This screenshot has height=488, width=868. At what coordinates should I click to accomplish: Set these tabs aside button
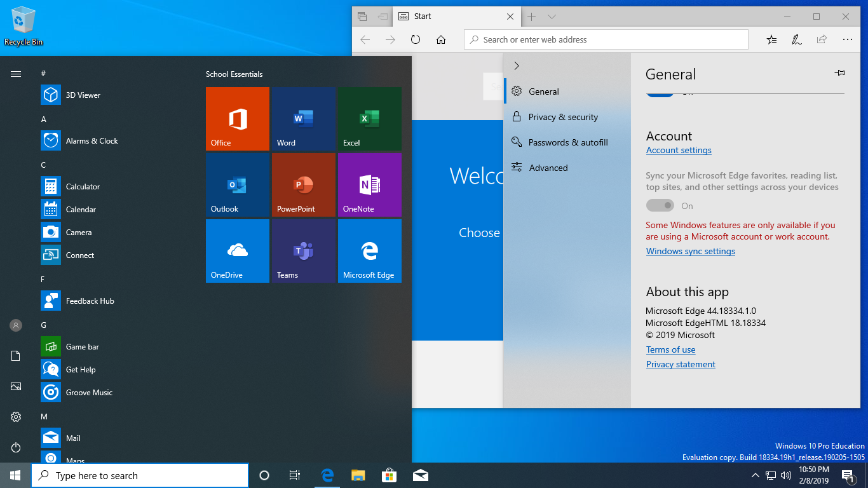383,17
